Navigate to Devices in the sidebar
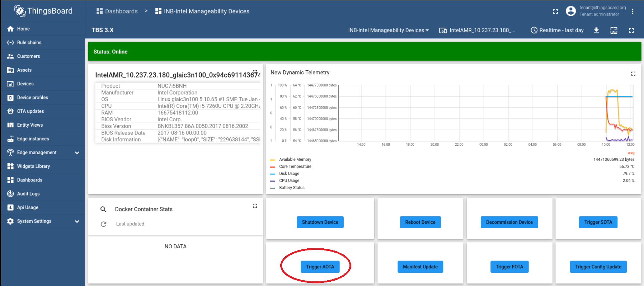The image size is (644, 286). pyautogui.click(x=43, y=84)
